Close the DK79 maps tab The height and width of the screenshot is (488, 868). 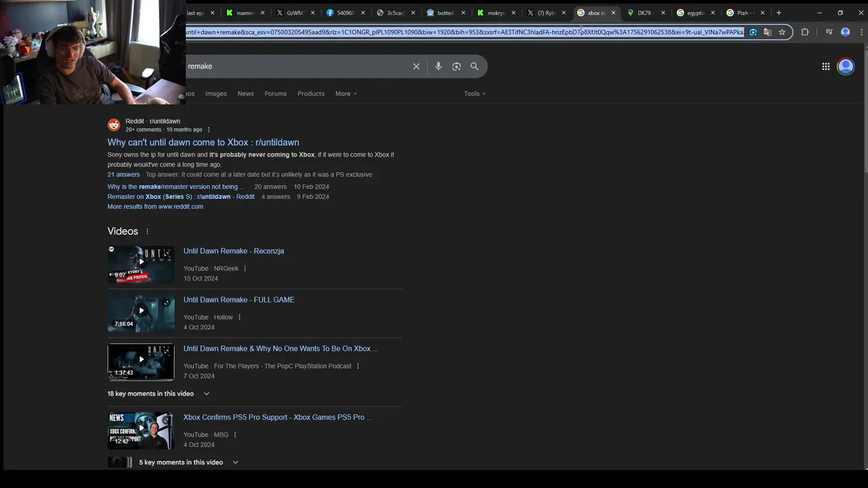(x=663, y=13)
